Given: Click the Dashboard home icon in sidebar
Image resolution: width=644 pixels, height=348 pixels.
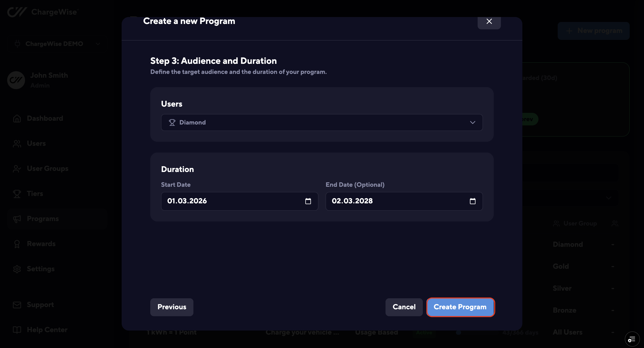Looking at the screenshot, I should coord(17,118).
